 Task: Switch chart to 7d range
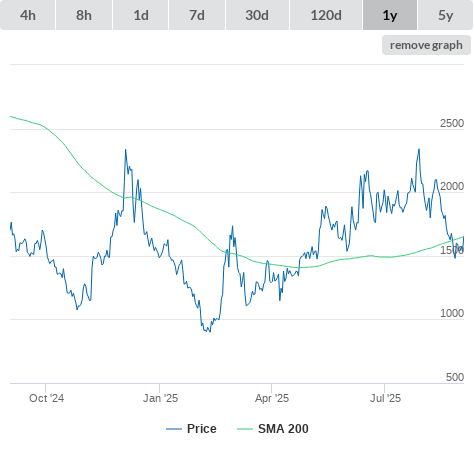click(197, 15)
